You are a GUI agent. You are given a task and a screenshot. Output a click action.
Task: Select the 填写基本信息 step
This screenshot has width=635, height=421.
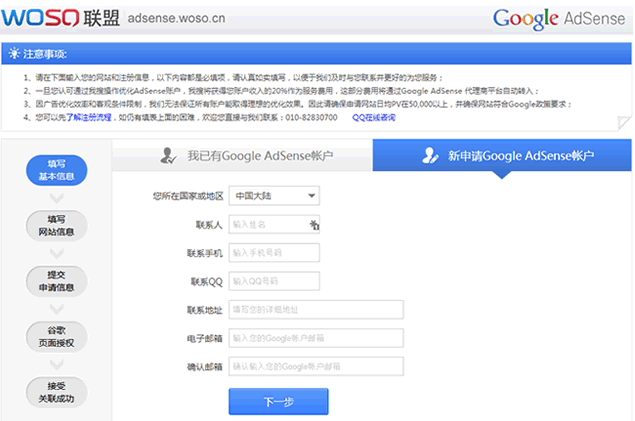(x=57, y=170)
